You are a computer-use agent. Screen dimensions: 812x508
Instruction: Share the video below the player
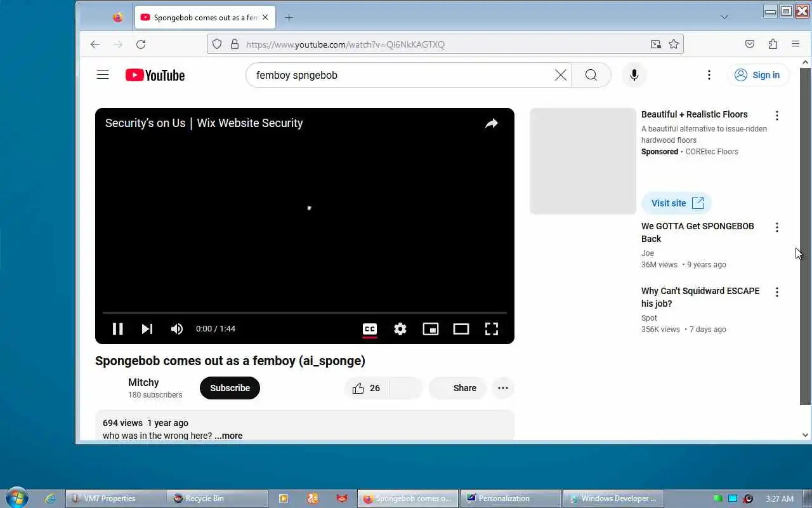coord(457,388)
